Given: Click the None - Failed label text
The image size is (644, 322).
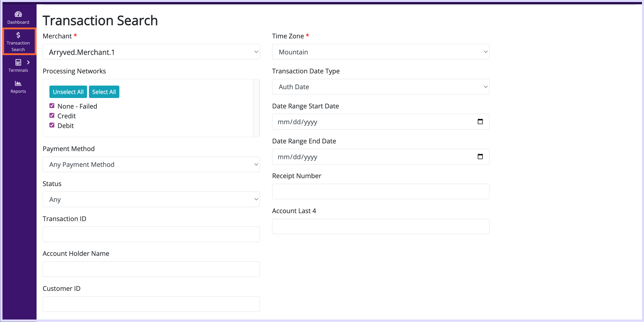Looking at the screenshot, I should (77, 106).
